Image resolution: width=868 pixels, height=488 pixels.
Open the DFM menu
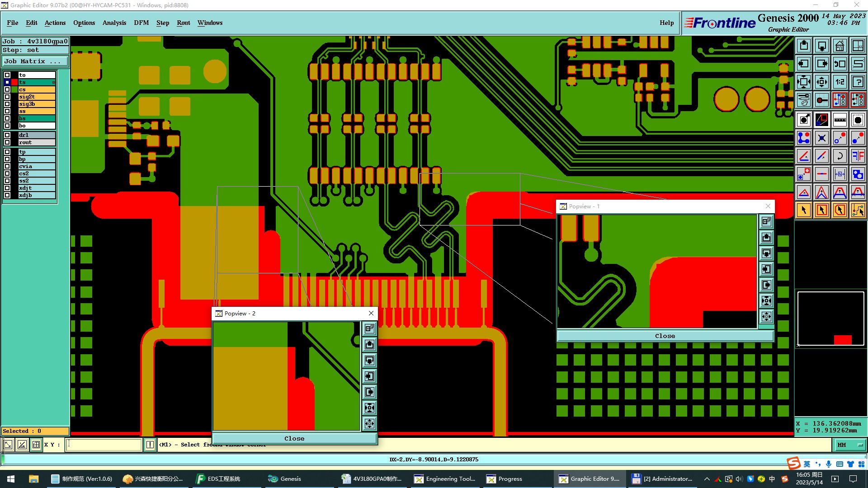[x=141, y=23]
